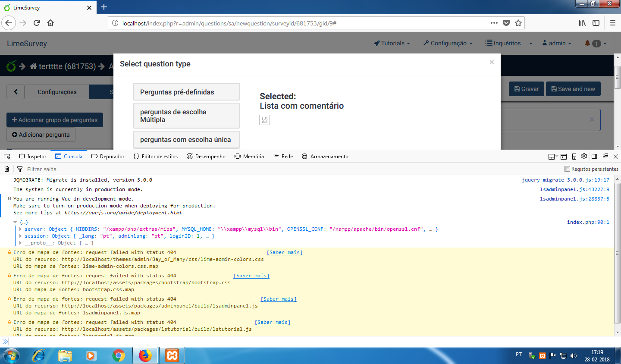This screenshot has height=364, width=621.
Task: Reload the current page
Action: (37, 23)
